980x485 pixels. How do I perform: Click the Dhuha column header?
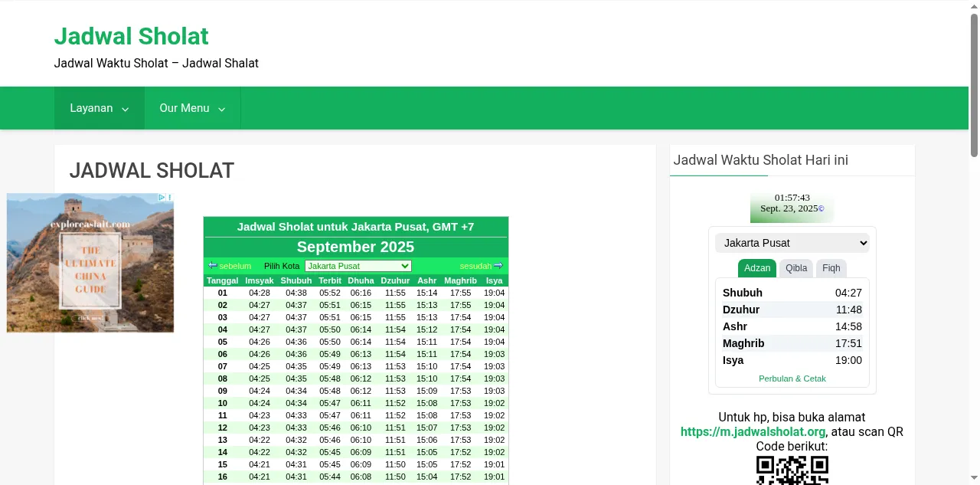[x=361, y=280]
